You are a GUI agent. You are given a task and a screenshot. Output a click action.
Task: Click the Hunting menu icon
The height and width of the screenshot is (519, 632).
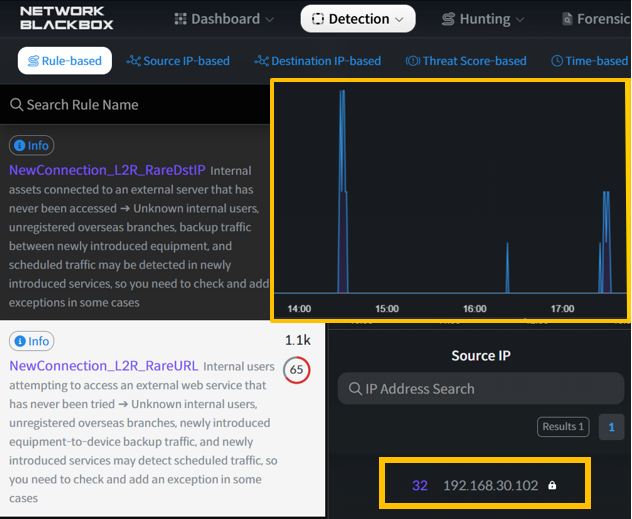448,19
